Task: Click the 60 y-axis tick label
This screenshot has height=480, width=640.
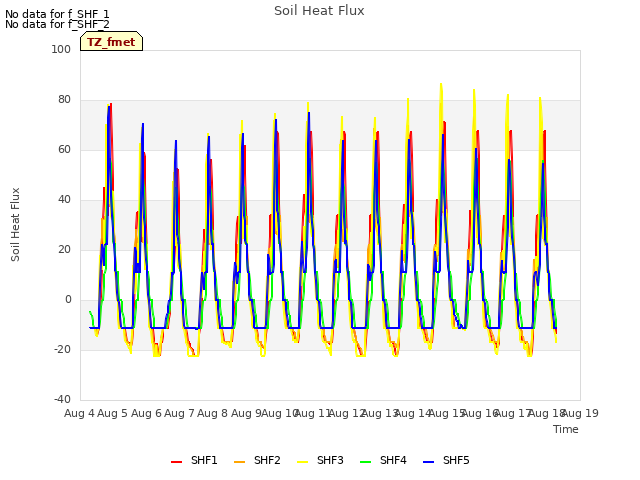Action: [x=64, y=149]
